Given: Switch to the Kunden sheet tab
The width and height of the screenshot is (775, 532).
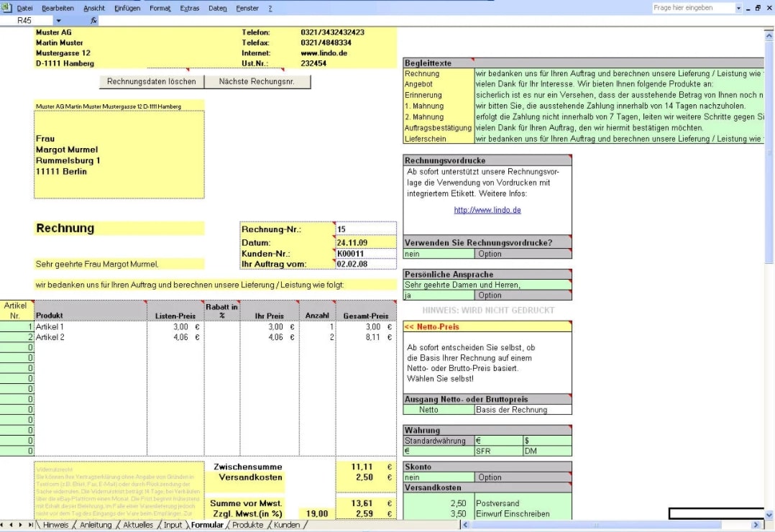Looking at the screenshot, I should coord(287,525).
